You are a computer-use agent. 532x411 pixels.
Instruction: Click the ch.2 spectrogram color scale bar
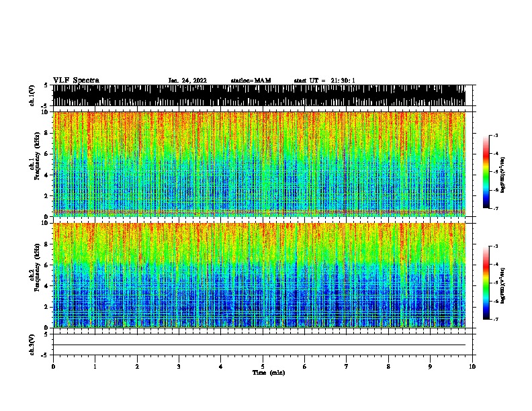[x=486, y=283]
